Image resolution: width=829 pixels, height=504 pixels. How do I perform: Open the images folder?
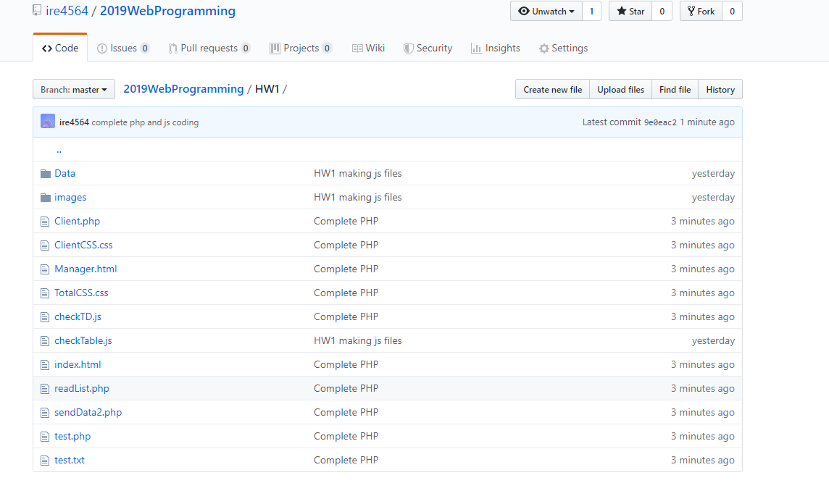70,197
